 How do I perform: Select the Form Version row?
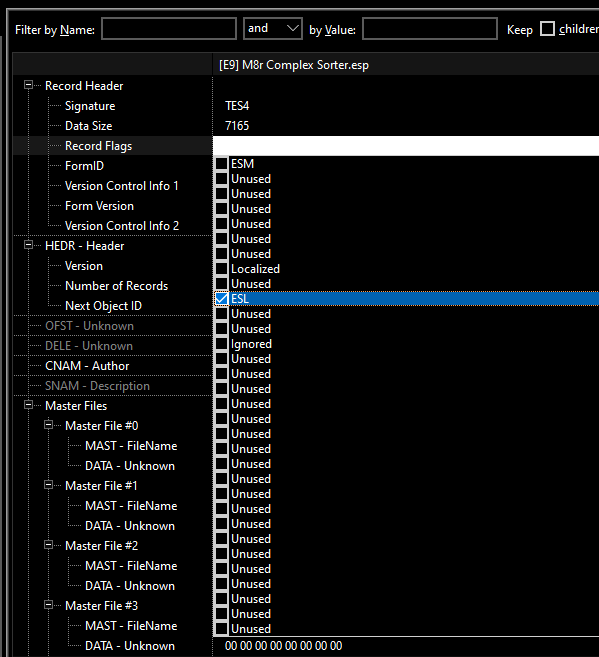tap(113, 206)
